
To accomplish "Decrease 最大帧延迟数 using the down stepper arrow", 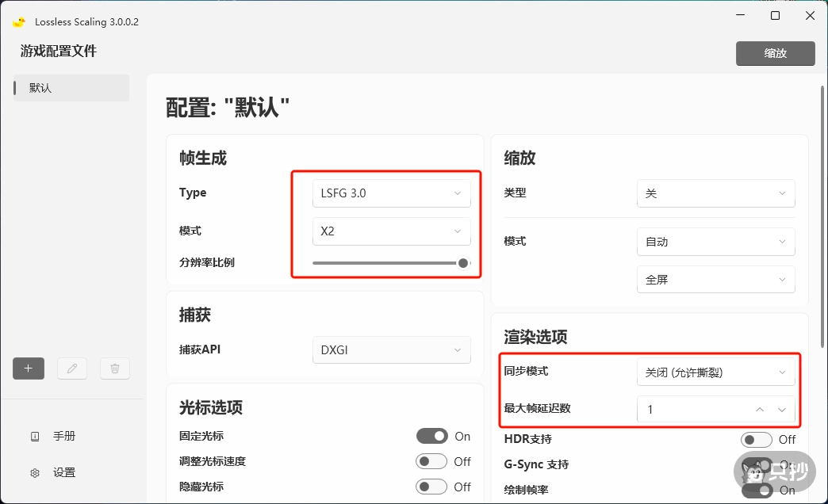I will pos(780,410).
